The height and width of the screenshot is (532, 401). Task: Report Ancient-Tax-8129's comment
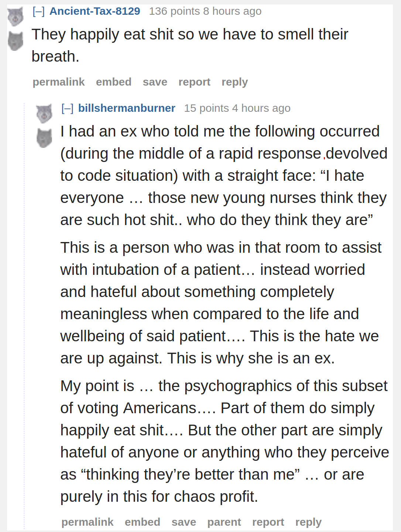[x=195, y=82]
